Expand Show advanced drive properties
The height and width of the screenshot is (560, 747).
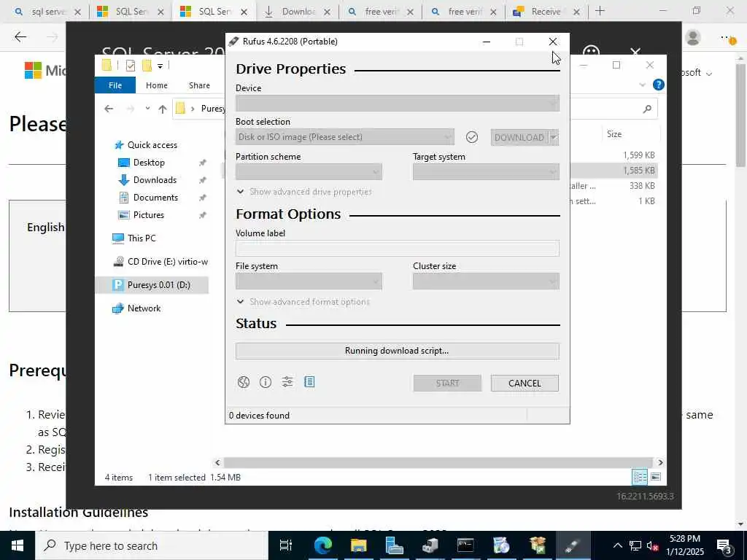pyautogui.click(x=304, y=192)
